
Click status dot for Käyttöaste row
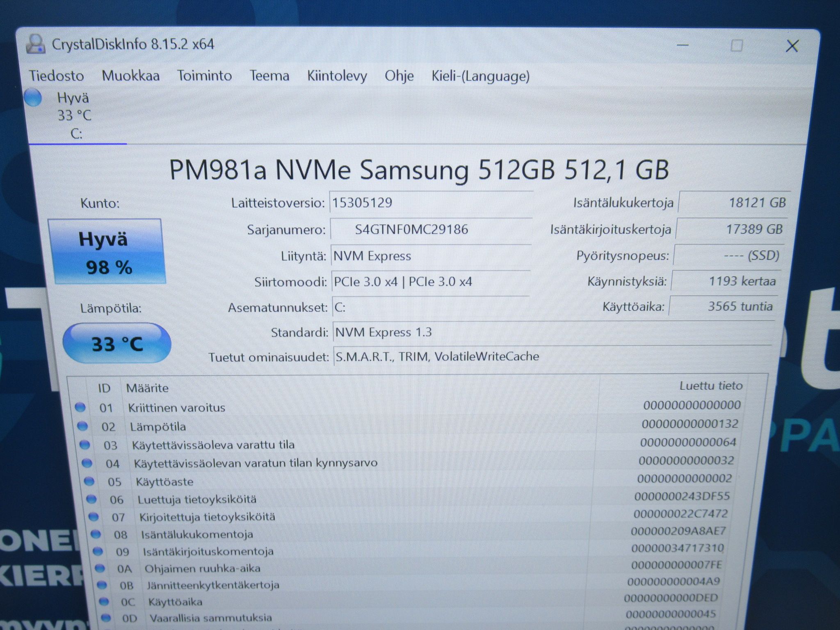(x=89, y=481)
